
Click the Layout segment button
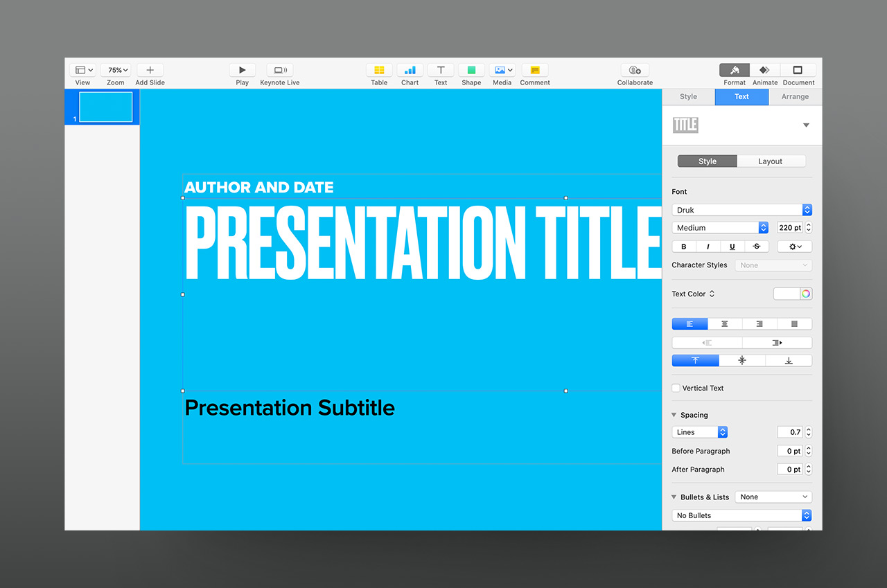pos(770,161)
